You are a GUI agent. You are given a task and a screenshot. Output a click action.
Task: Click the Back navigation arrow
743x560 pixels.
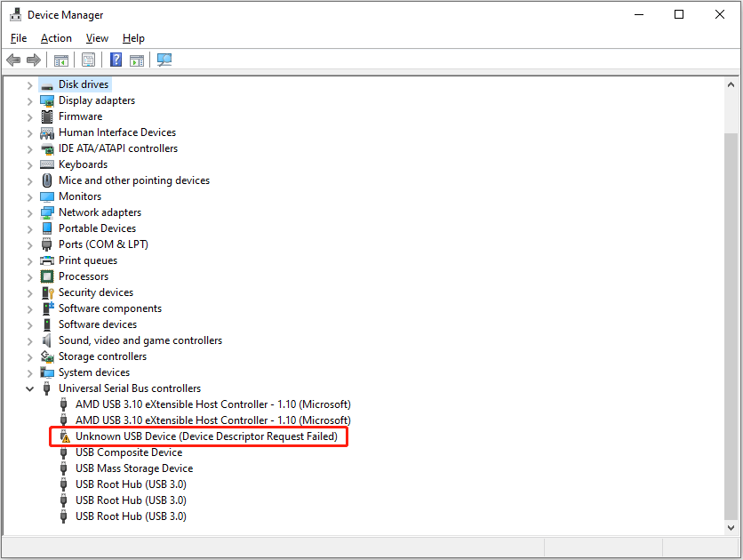point(12,60)
